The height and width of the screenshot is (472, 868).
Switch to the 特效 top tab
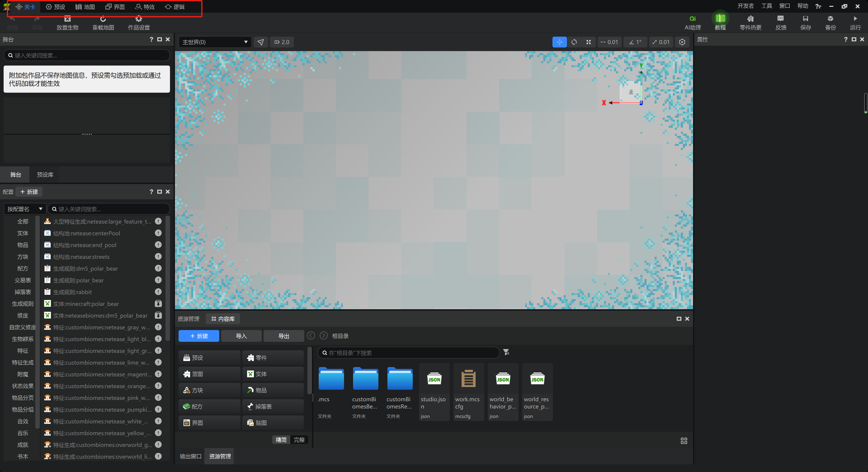145,7
